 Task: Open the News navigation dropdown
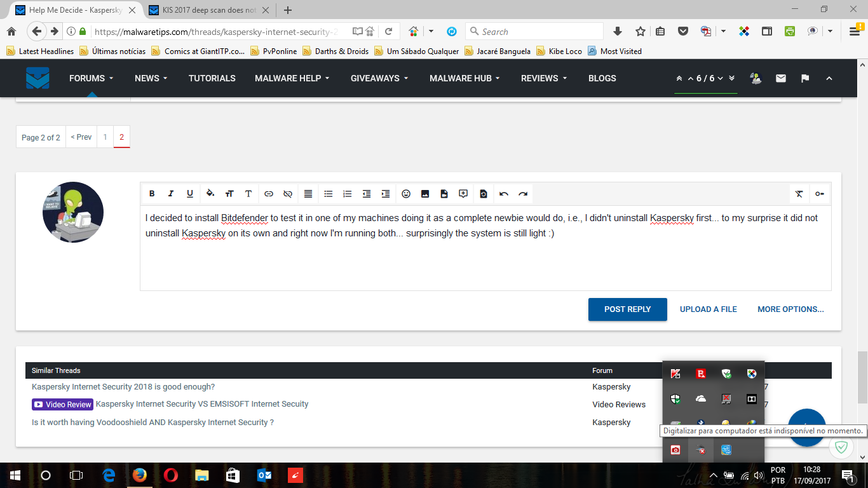tap(151, 78)
